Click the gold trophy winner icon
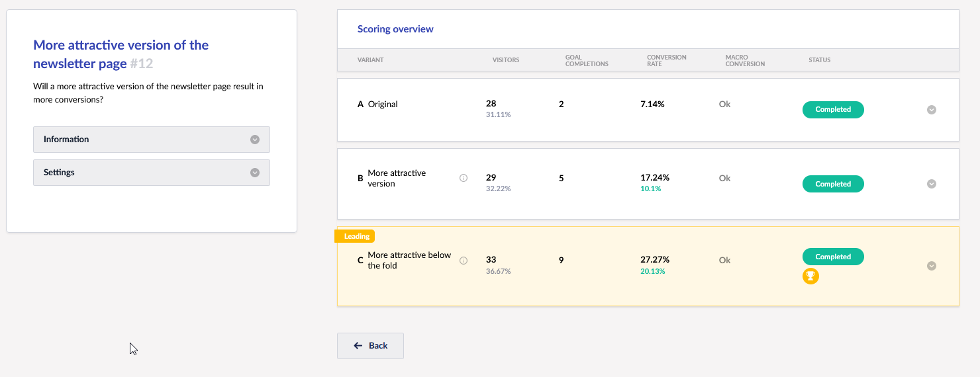 810,276
